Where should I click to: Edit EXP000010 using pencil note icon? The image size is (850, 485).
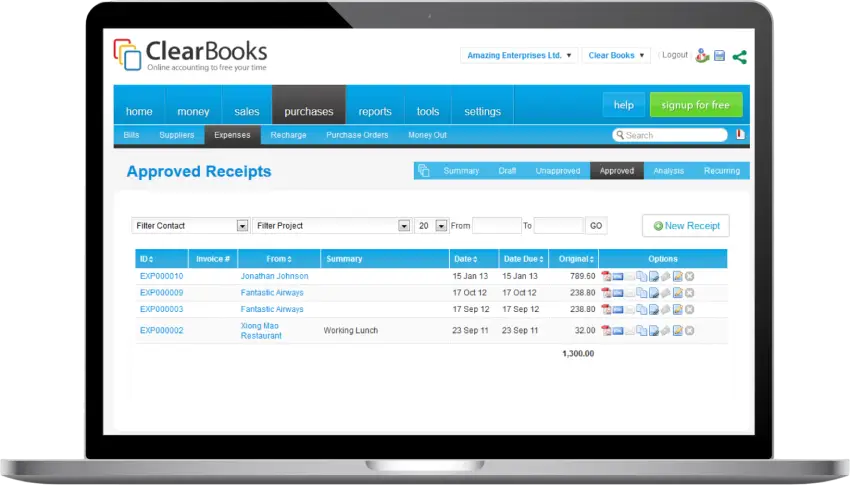[678, 276]
